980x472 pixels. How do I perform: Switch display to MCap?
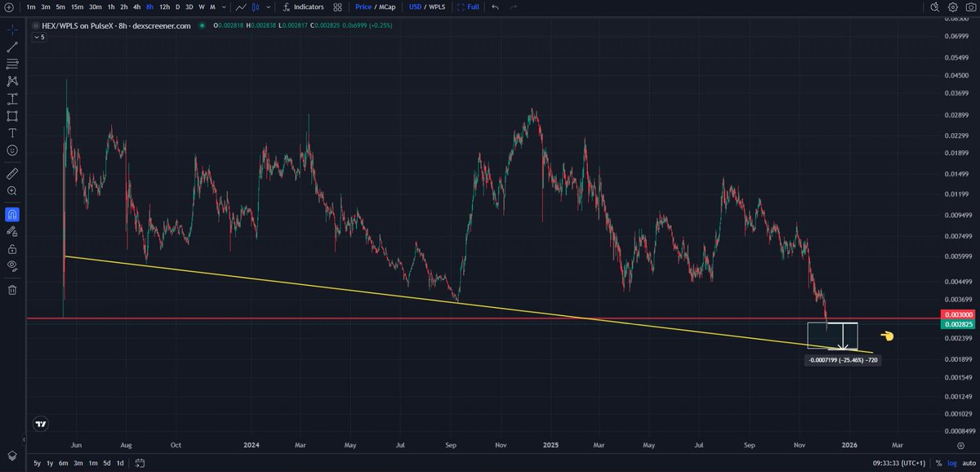[388, 7]
